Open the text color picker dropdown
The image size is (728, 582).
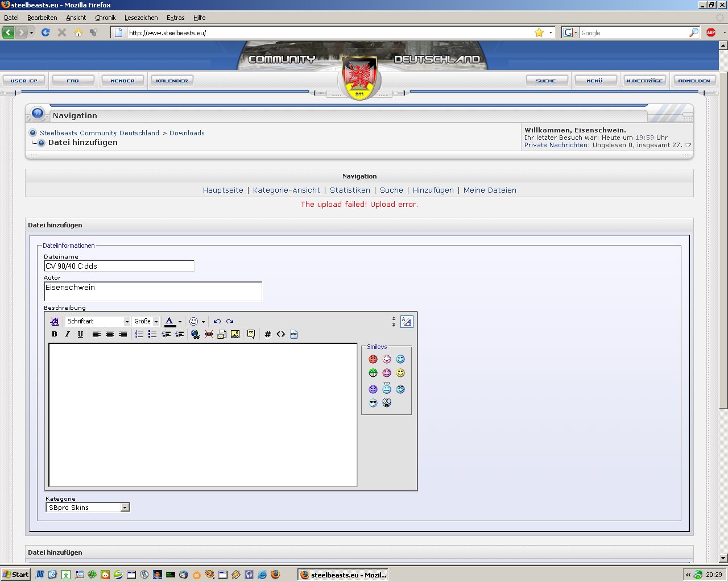click(180, 322)
